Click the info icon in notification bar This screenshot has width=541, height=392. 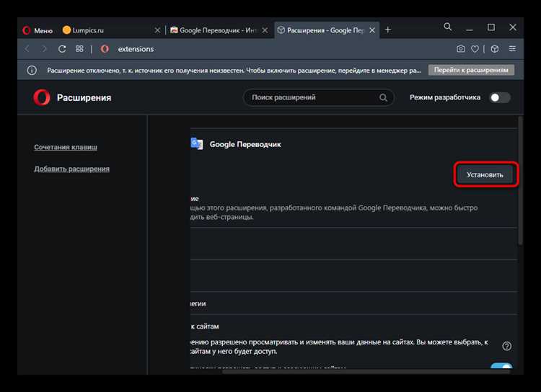(x=32, y=71)
